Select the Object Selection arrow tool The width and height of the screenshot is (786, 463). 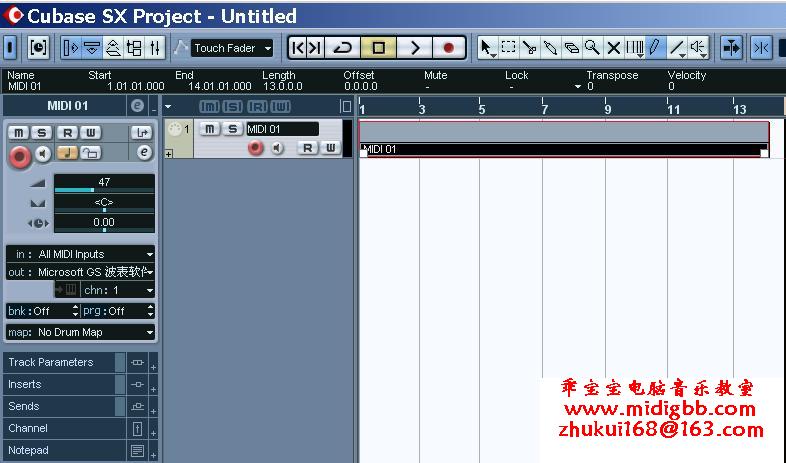(487, 48)
